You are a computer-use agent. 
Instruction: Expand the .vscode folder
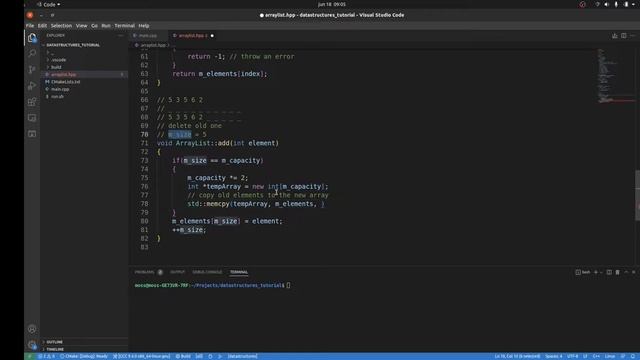[x=59, y=60]
